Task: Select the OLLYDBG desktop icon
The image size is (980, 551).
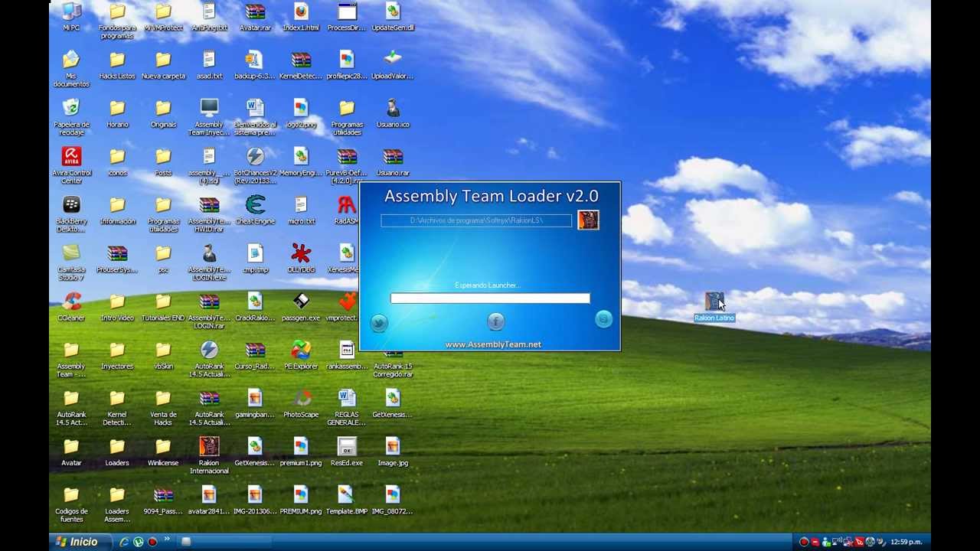Action: pos(301,258)
